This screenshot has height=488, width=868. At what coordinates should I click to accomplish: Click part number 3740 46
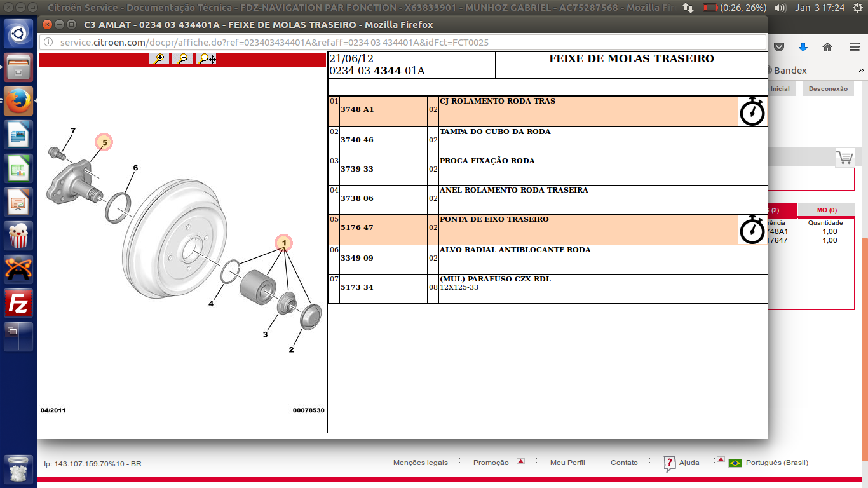pyautogui.click(x=357, y=140)
